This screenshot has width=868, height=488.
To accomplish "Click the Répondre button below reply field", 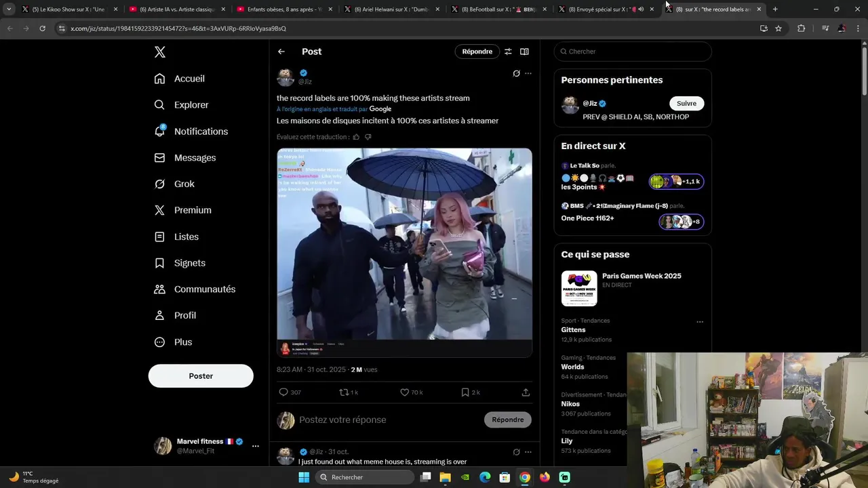I will [508, 420].
